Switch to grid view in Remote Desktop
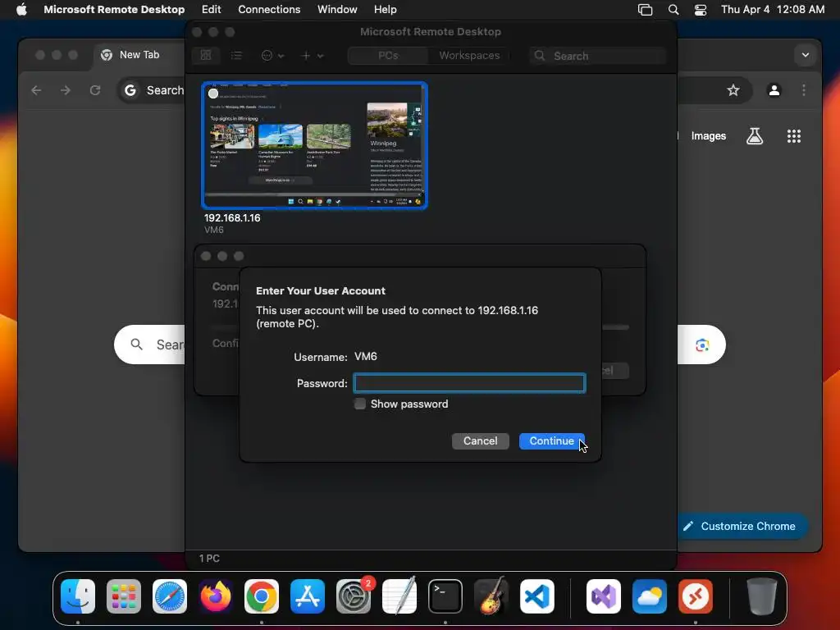The image size is (840, 630). (206, 56)
